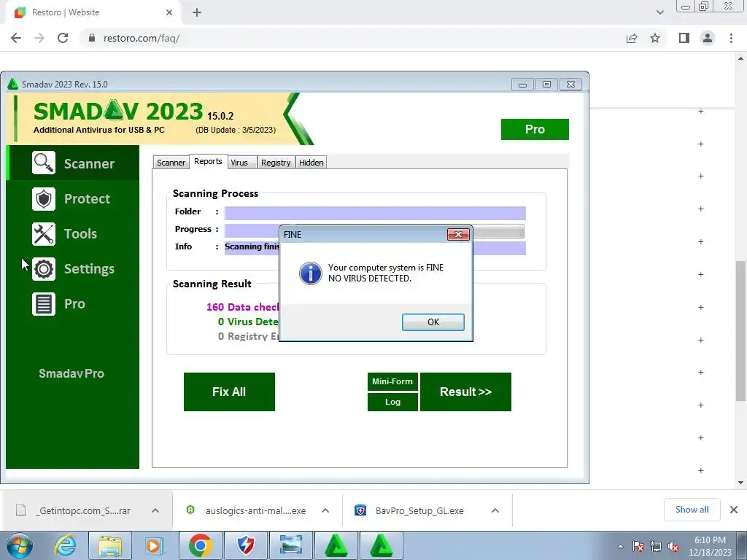Click the first green Smadav taskbar icon
This screenshot has height=560, width=747.
pyautogui.click(x=336, y=545)
